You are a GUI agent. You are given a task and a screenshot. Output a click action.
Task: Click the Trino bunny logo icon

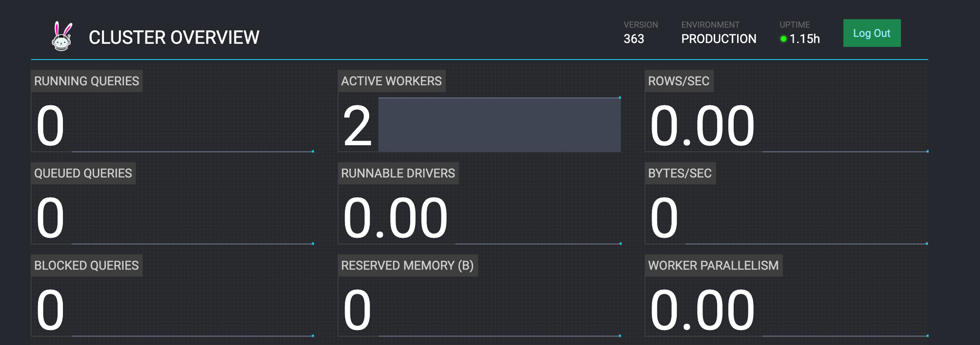(62, 37)
